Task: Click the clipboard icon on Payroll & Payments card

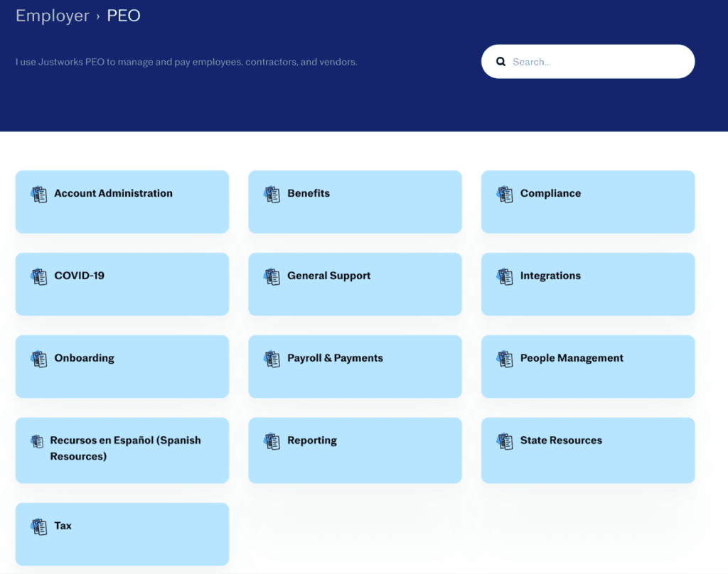Action: click(272, 357)
